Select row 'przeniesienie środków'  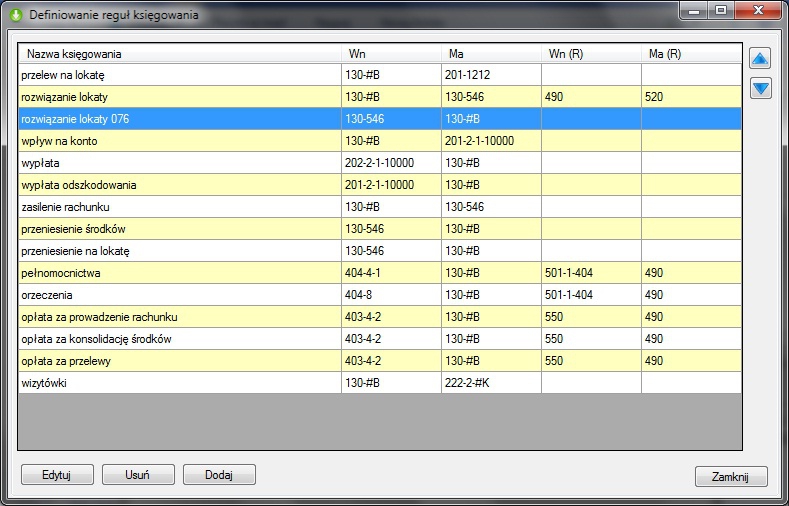point(380,229)
